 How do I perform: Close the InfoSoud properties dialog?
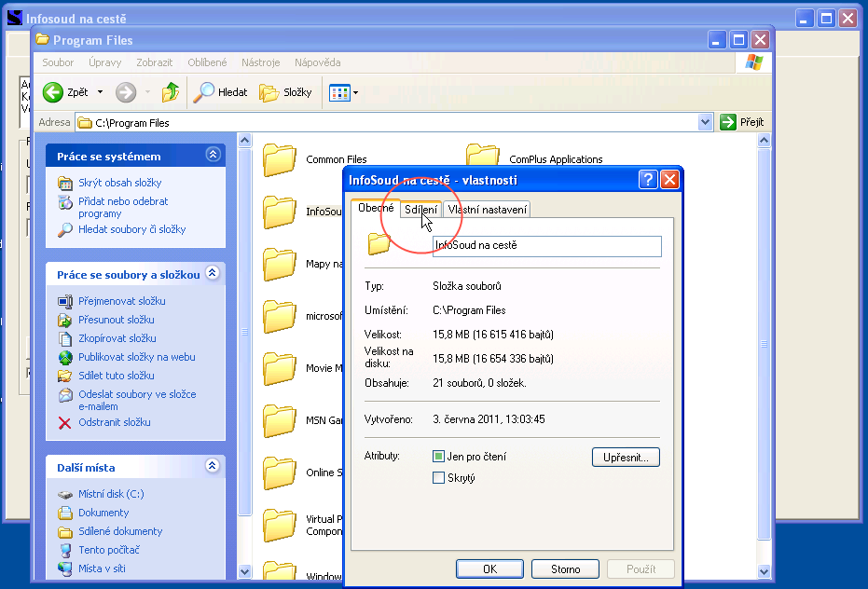tap(669, 179)
